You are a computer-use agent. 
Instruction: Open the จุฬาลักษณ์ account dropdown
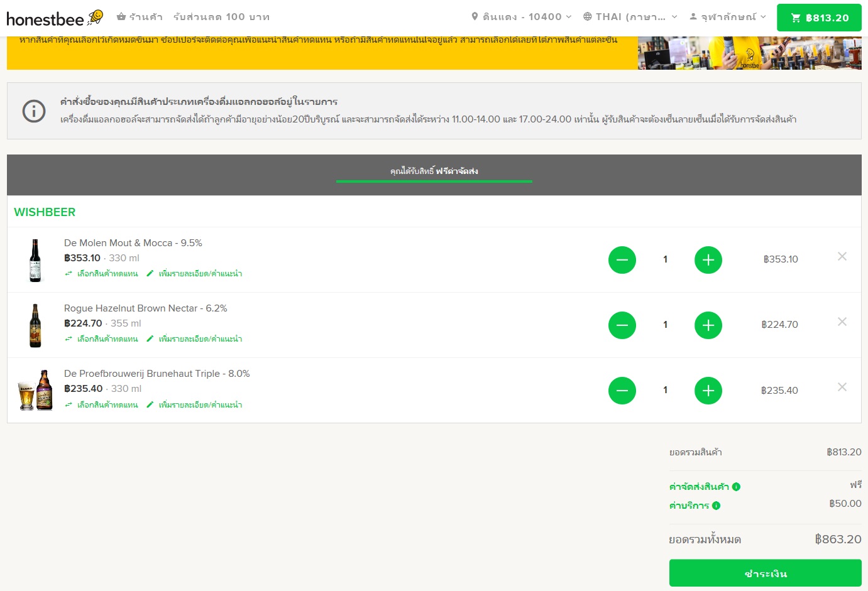pyautogui.click(x=728, y=17)
